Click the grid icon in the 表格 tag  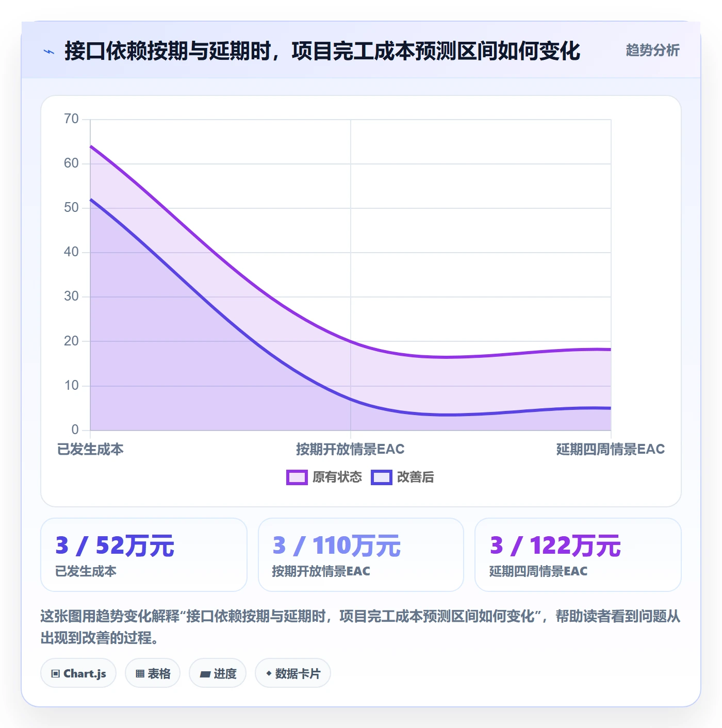point(140,673)
